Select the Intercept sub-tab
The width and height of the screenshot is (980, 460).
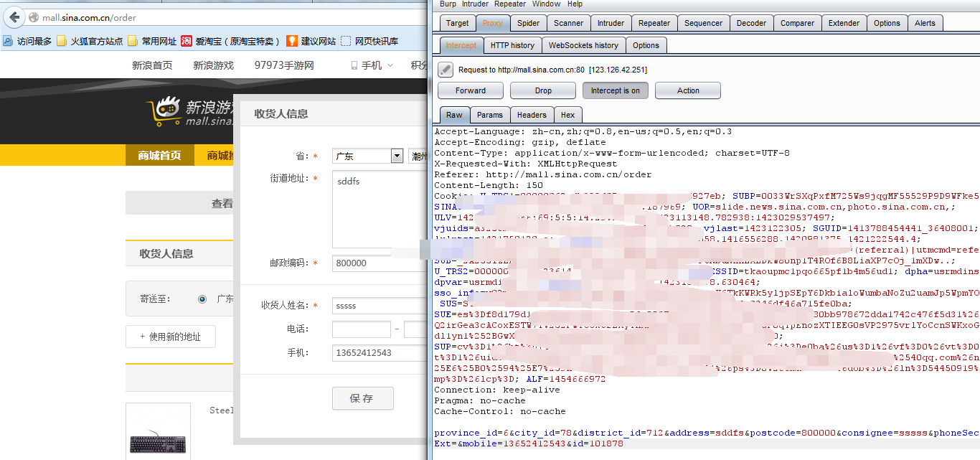[x=461, y=45]
